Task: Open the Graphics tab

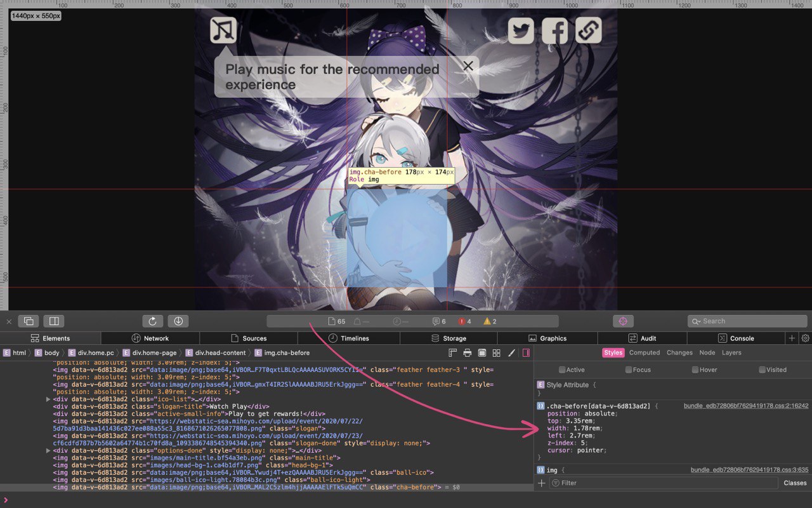Action: [x=547, y=338]
